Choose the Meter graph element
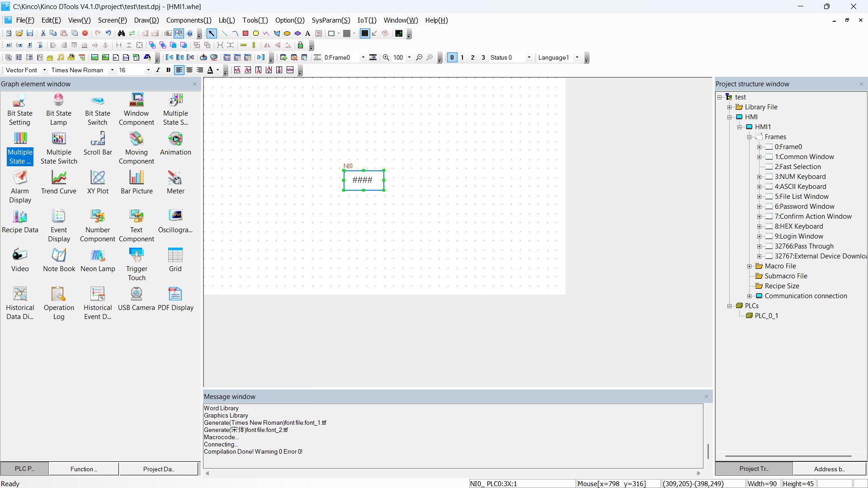868x488 pixels. [175, 182]
